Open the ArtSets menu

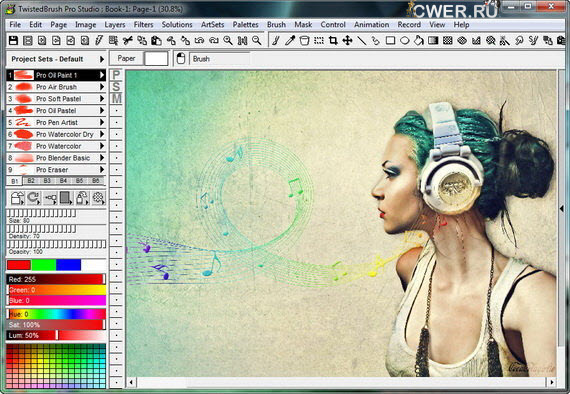213,25
